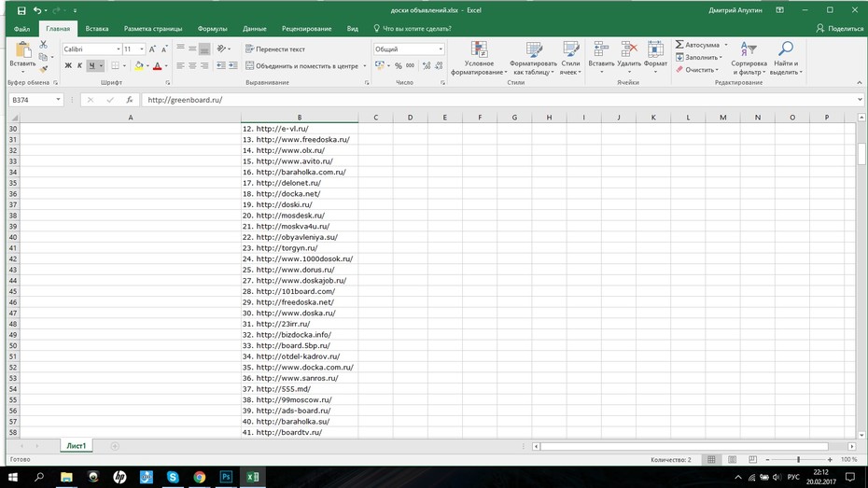Click the text orientation icon

tap(221, 49)
